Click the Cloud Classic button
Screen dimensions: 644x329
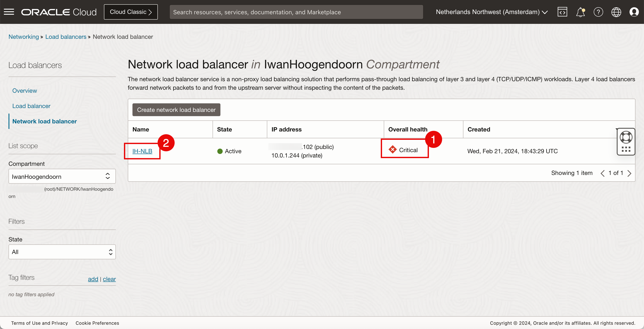click(x=131, y=12)
